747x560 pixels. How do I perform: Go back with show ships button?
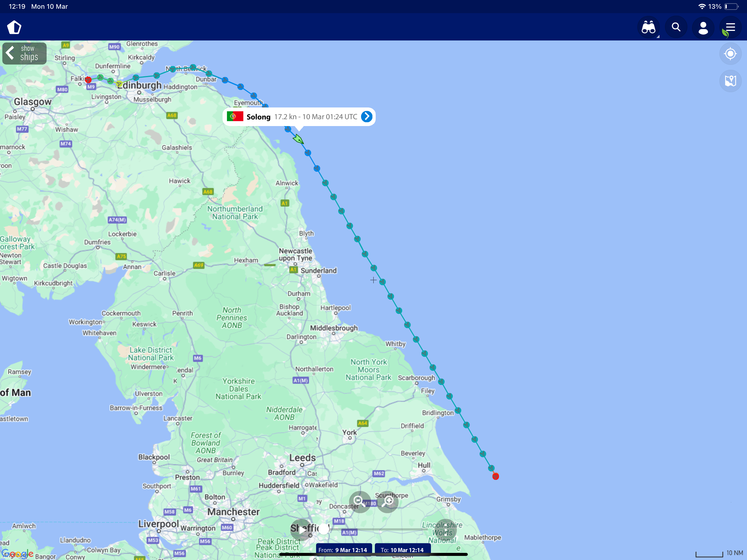pos(24,53)
